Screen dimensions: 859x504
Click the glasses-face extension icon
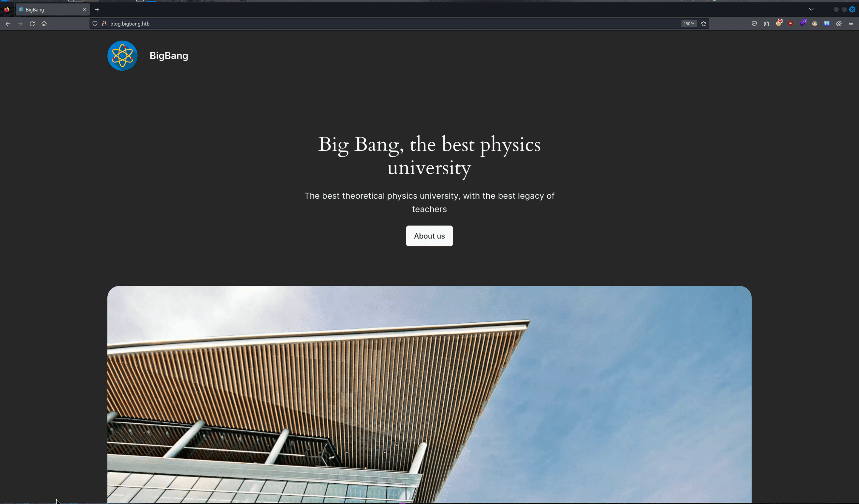click(x=815, y=23)
